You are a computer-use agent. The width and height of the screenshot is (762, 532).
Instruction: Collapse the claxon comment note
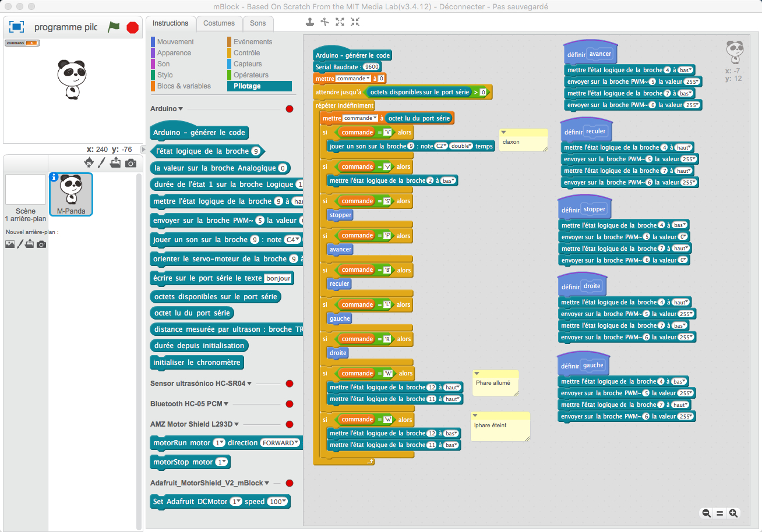pos(503,133)
